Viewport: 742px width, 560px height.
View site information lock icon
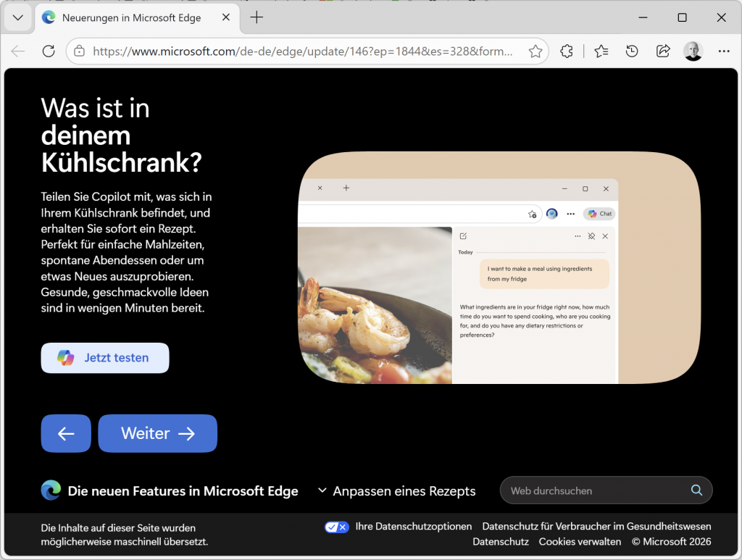(x=80, y=51)
